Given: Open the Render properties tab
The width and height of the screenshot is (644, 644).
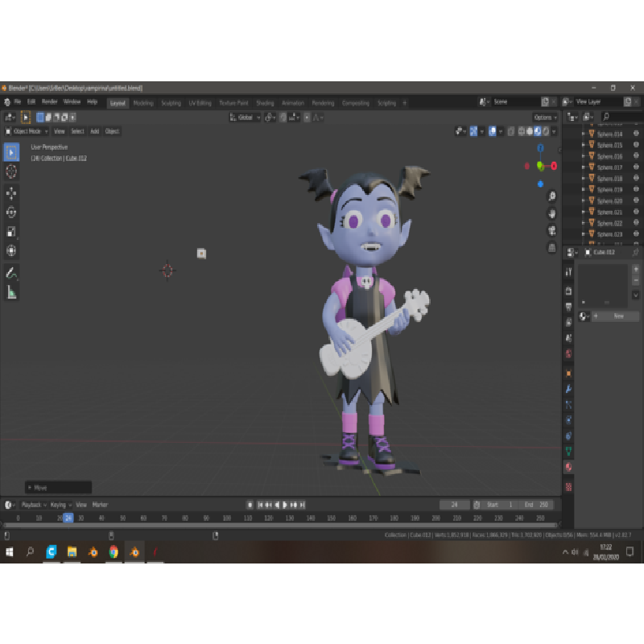Looking at the screenshot, I should (x=569, y=291).
